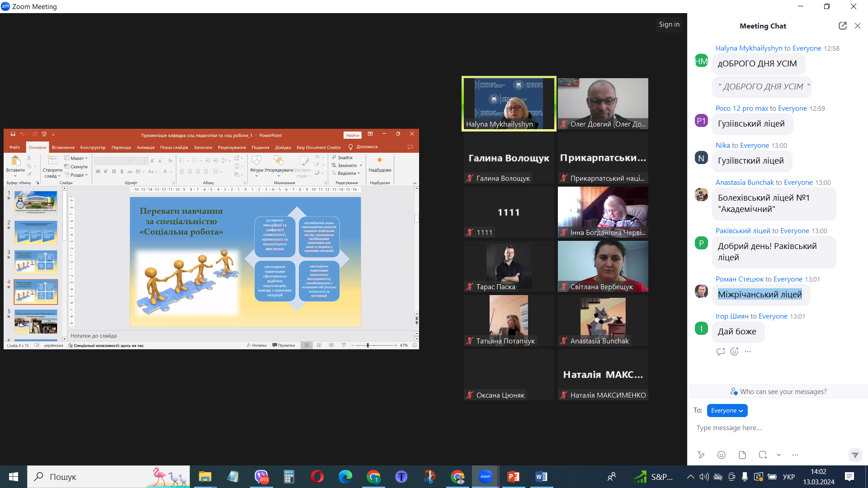Reply in thread to last message

[x=721, y=352]
